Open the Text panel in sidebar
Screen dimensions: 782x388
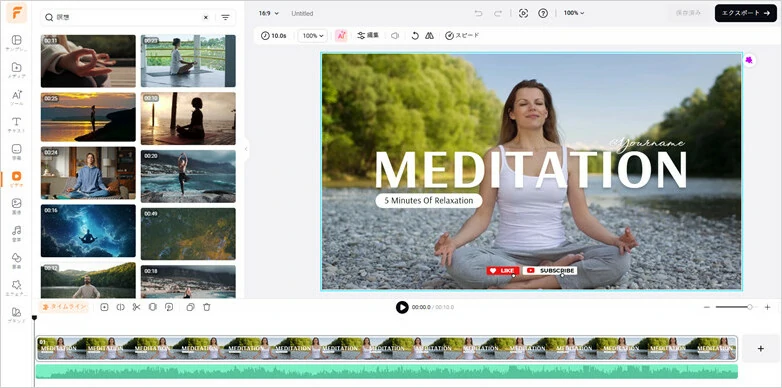(16, 125)
